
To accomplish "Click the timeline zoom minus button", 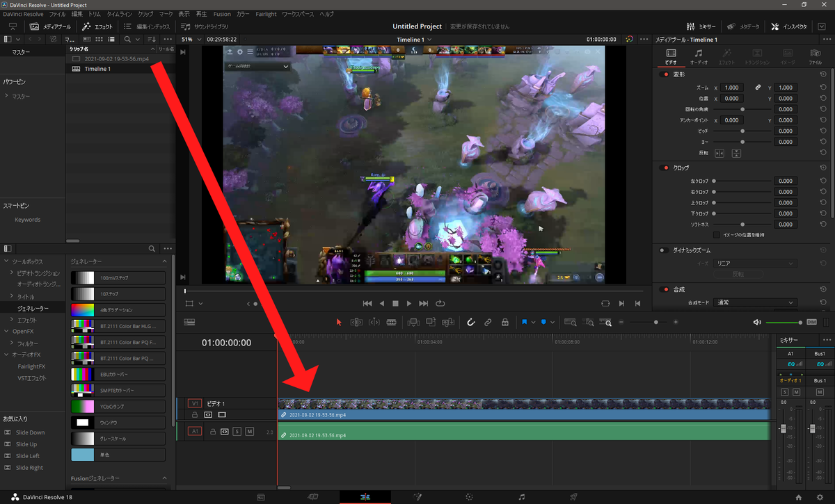I will point(621,323).
